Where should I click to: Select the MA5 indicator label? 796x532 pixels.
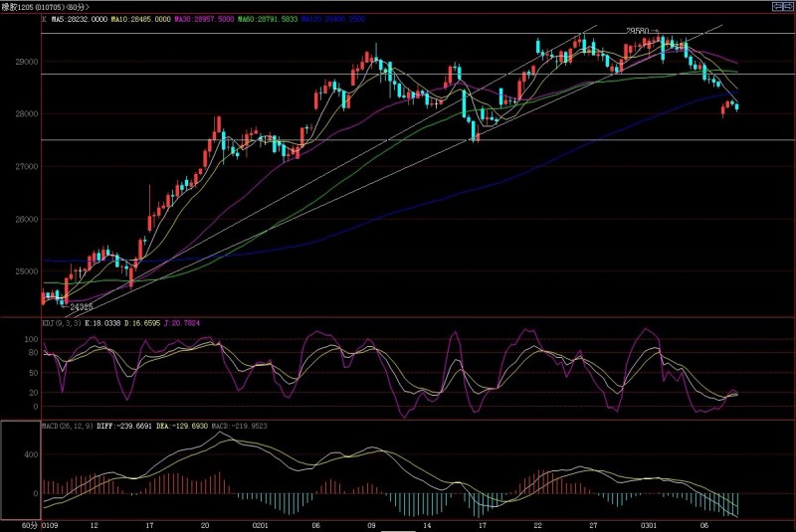click(x=73, y=17)
